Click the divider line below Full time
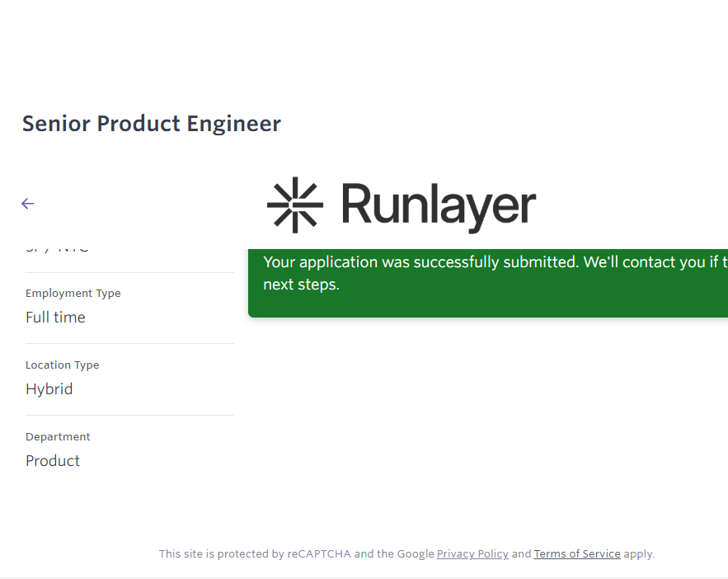Screen dimensions: 728x579 129,343
